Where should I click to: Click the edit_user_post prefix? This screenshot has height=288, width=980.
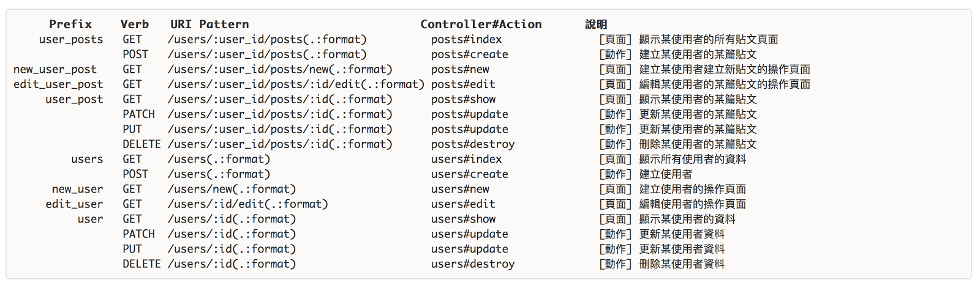pyautogui.click(x=58, y=84)
